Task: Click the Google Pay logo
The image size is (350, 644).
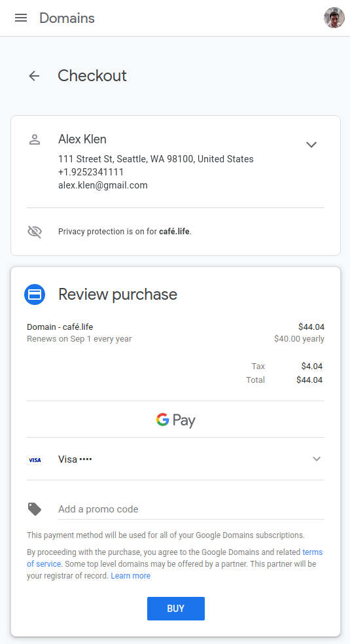Action: [x=175, y=420]
